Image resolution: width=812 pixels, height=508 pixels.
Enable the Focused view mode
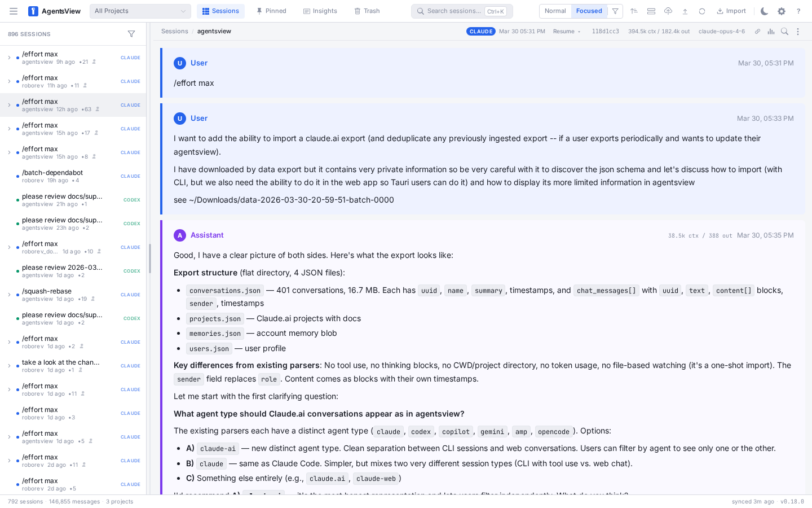pos(589,11)
